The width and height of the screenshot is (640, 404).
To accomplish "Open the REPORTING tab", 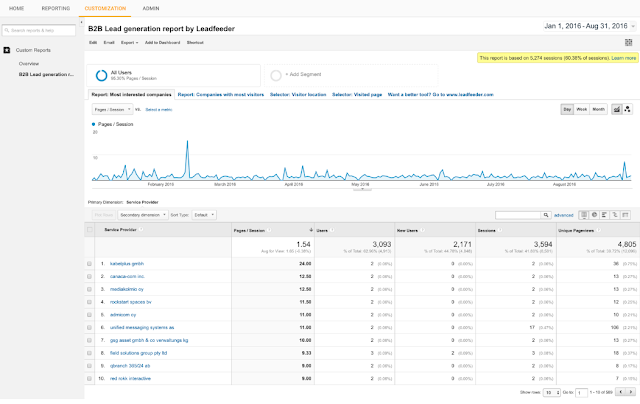I will coord(56,8).
